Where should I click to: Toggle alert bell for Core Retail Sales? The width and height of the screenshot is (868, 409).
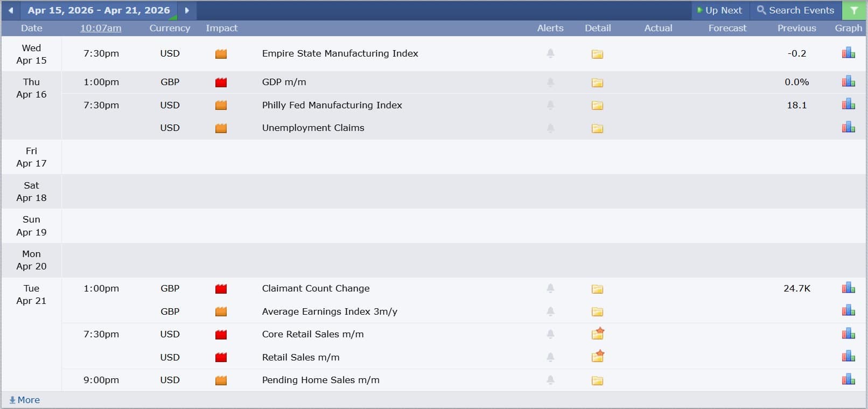(550, 334)
